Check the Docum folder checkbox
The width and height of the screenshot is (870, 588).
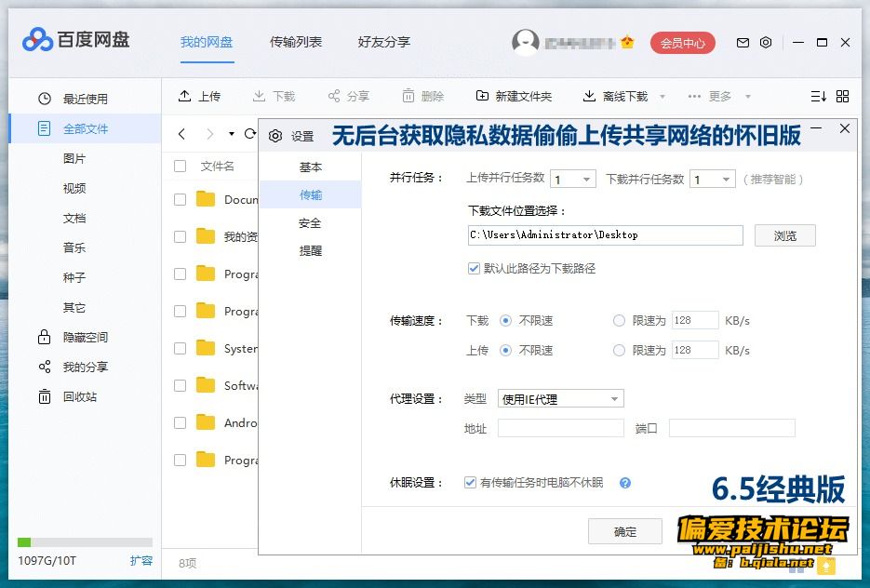tap(180, 199)
